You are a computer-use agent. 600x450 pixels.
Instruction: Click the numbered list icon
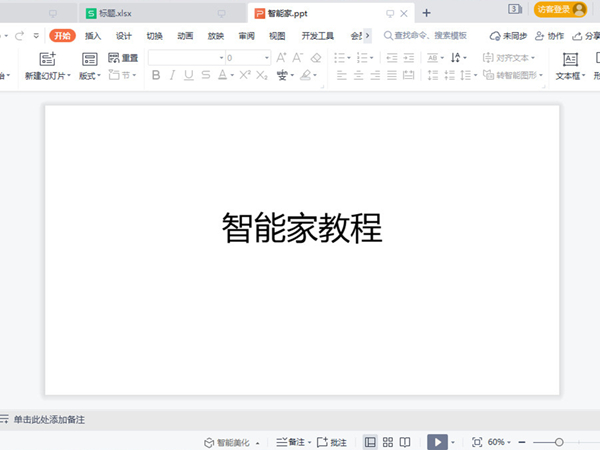pyautogui.click(x=362, y=58)
